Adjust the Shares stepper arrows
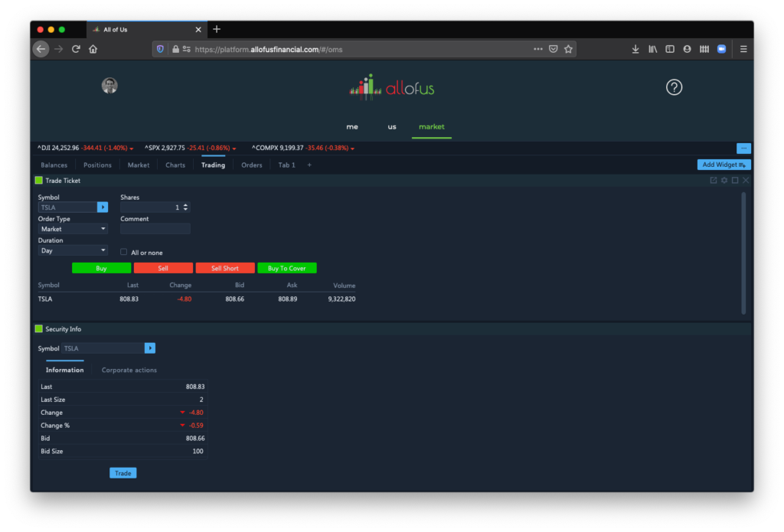The image size is (784, 532). pyautogui.click(x=185, y=207)
